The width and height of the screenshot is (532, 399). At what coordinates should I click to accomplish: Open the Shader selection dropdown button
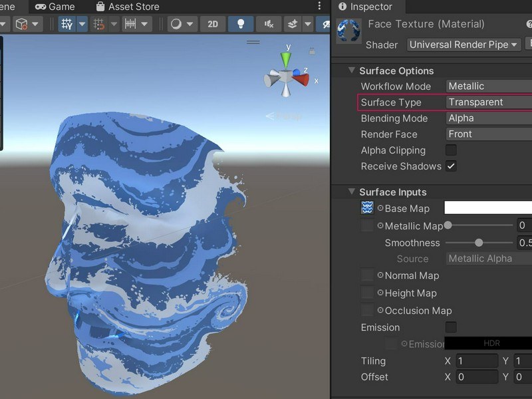[464, 45]
